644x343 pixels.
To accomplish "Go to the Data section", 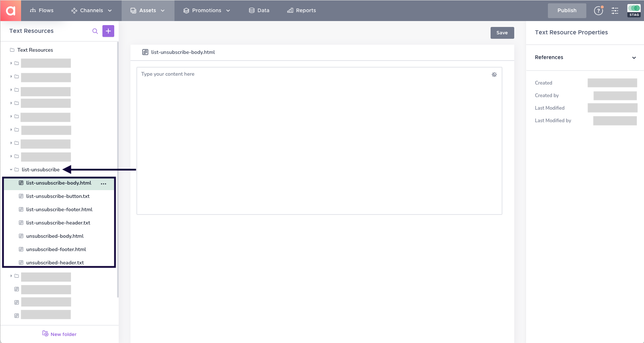I will 259,10.
